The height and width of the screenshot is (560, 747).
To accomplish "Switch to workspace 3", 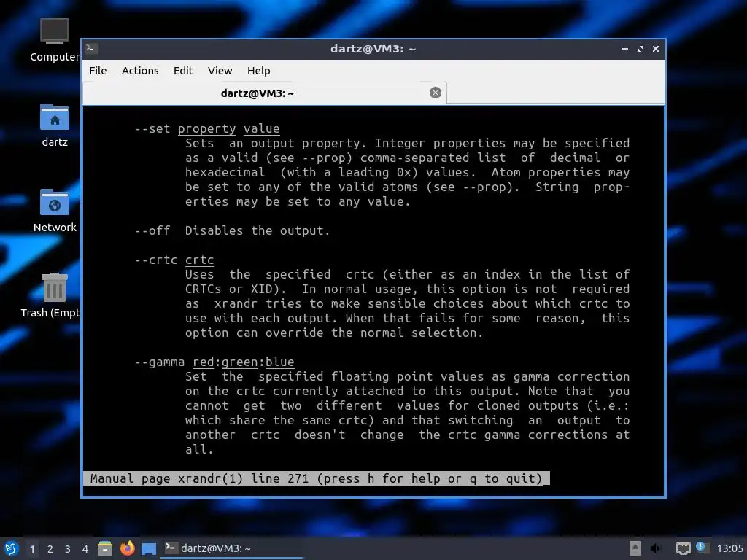I will pos(68,549).
